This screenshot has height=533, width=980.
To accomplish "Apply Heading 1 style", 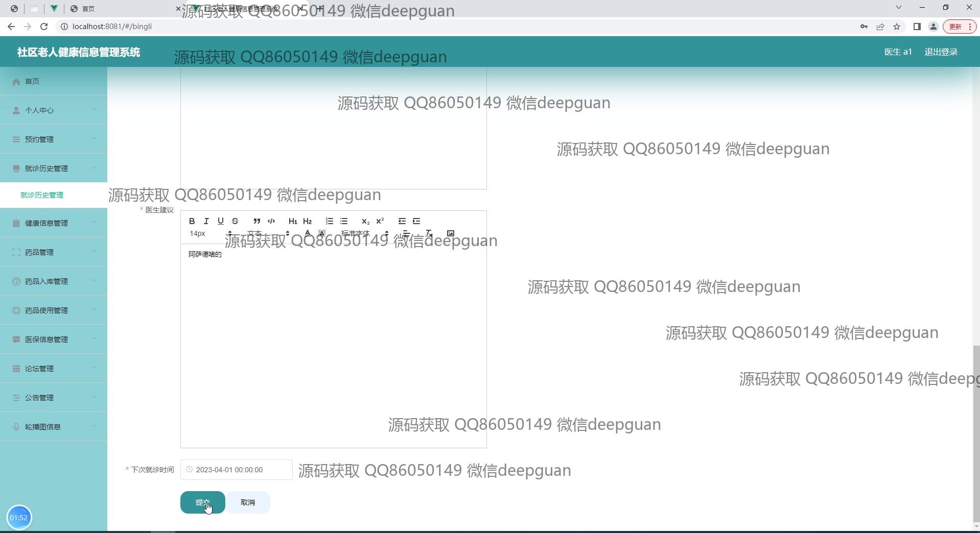I will coord(292,221).
